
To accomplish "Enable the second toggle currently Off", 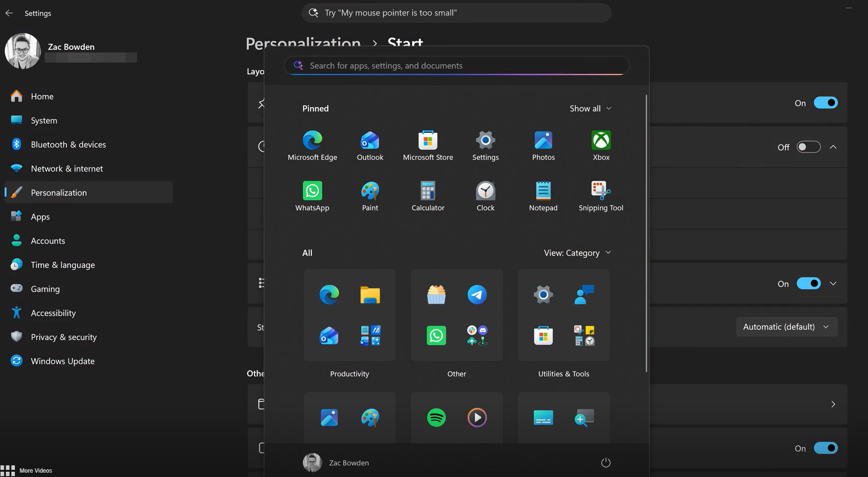I will point(808,147).
